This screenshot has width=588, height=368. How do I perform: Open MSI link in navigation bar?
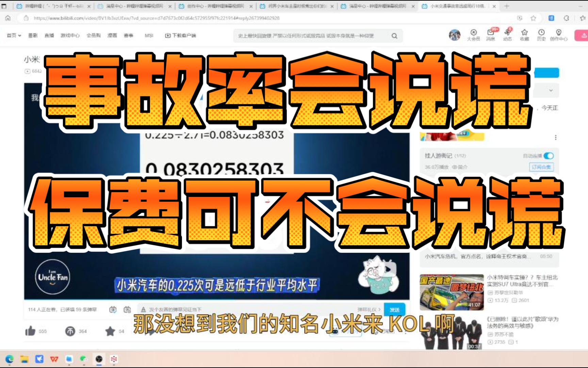(x=149, y=35)
